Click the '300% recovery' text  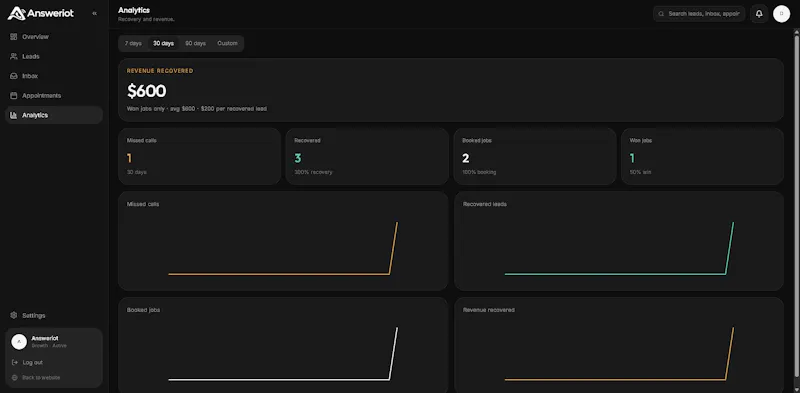[x=313, y=173]
